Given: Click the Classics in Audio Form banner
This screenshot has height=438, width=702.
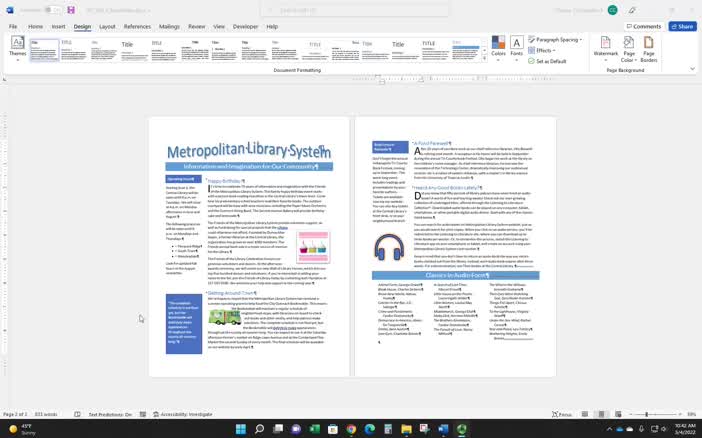Looking at the screenshot, I should coord(456,275).
